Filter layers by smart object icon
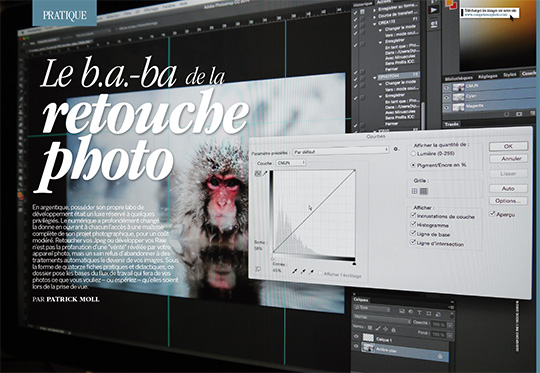 (x=438, y=314)
